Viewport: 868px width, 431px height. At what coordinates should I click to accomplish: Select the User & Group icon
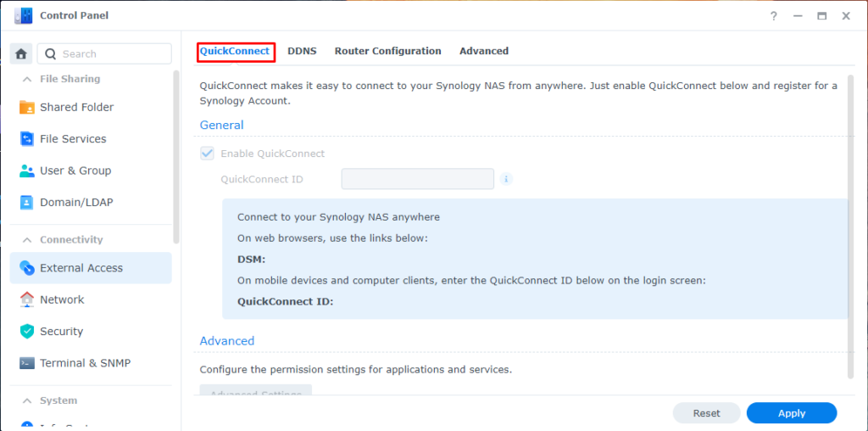pos(26,171)
